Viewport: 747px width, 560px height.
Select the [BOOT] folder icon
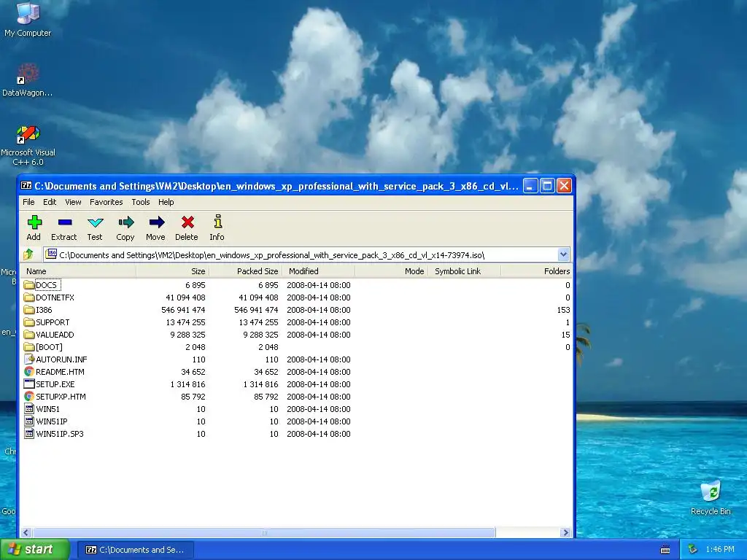click(29, 346)
